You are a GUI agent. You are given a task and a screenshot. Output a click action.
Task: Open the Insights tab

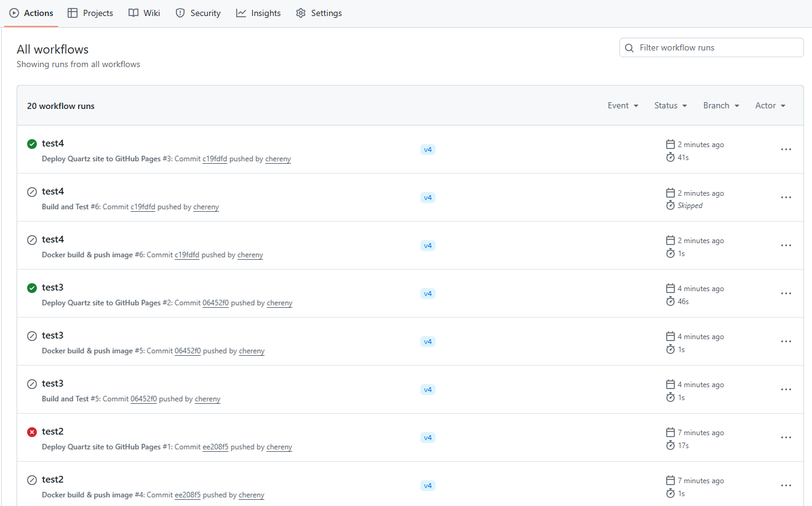point(258,13)
